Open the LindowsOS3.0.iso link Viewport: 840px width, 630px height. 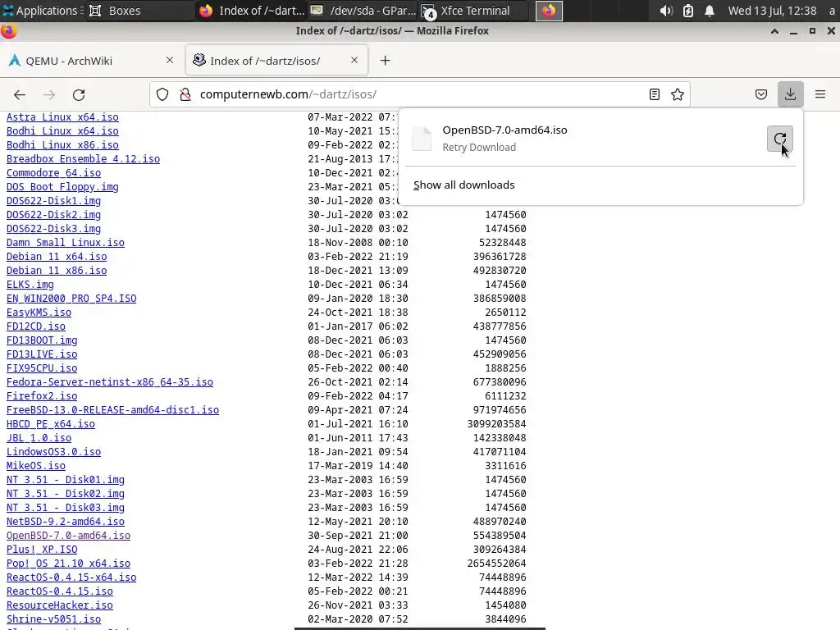(53, 452)
